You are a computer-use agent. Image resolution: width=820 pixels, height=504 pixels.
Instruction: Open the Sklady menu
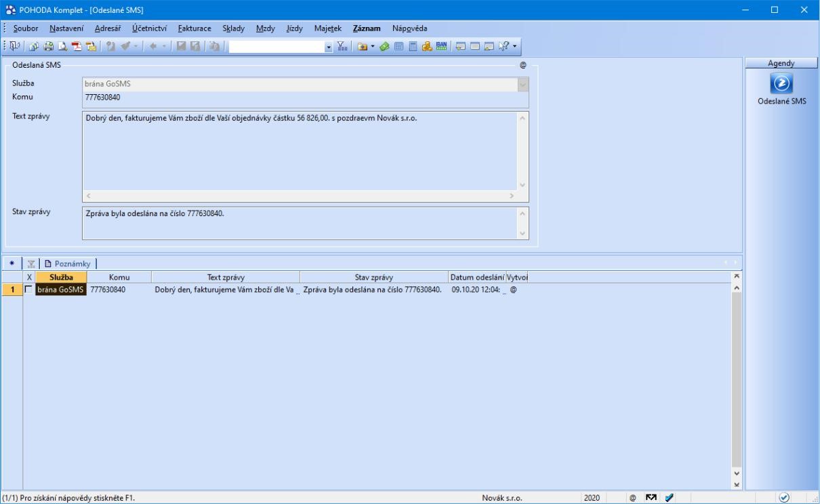(x=234, y=28)
